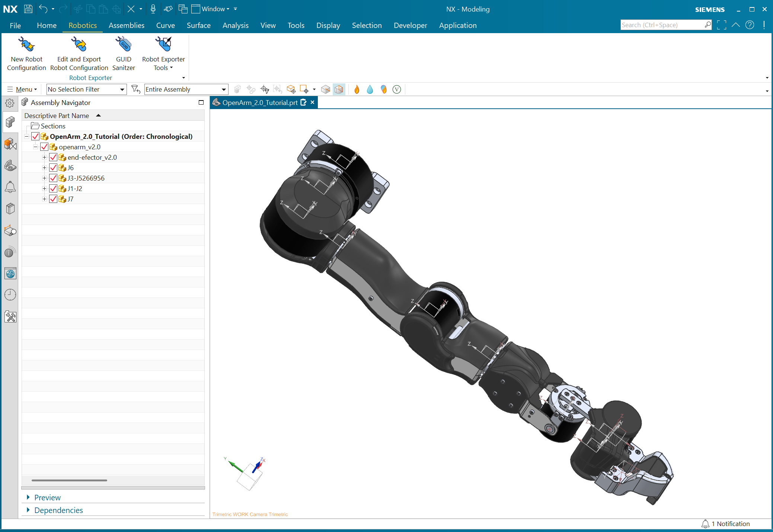Toggle J6 component visibility checkbox
This screenshot has height=532, width=773.
[x=53, y=168]
